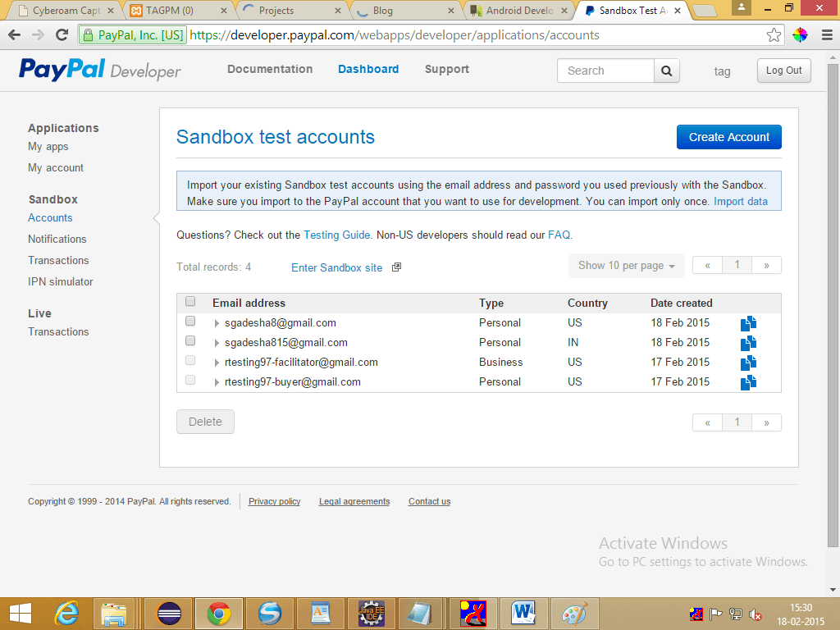Screen dimensions: 840x630
Task: Click the copy icon for sgadesha8@gmail.com
Action: pyautogui.click(x=748, y=323)
